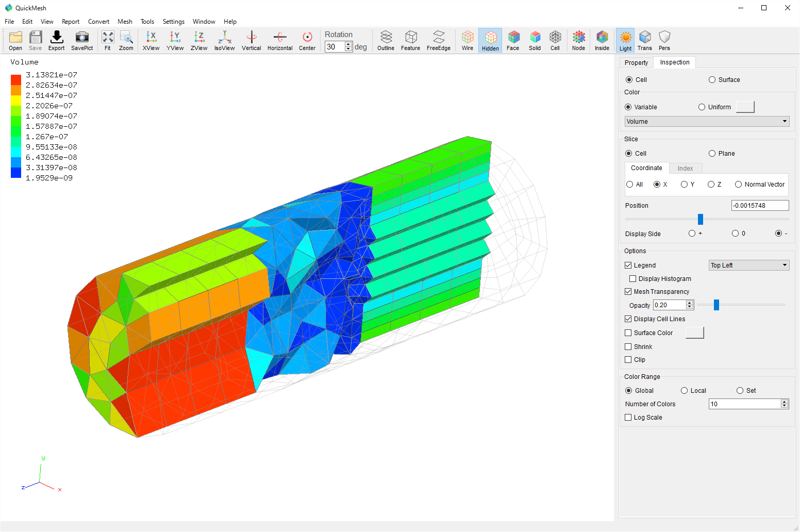Image resolution: width=800 pixels, height=532 pixels.
Task: Switch to the Property tab
Action: pos(636,62)
